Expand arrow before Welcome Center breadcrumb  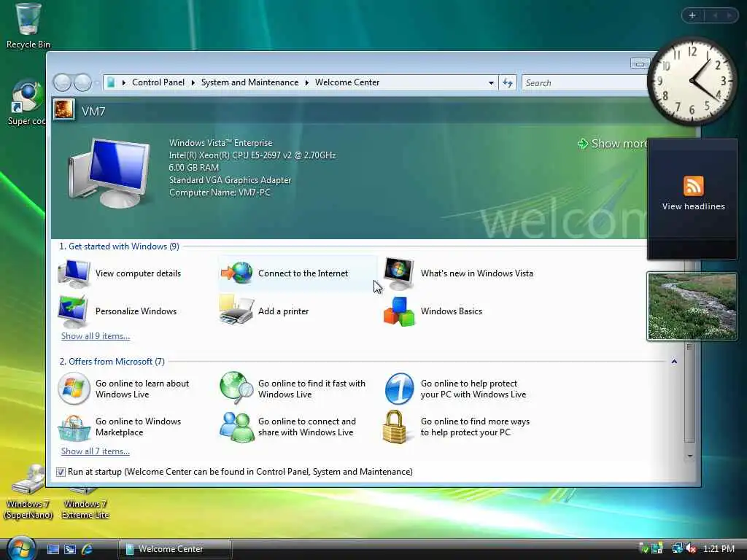coord(307,83)
